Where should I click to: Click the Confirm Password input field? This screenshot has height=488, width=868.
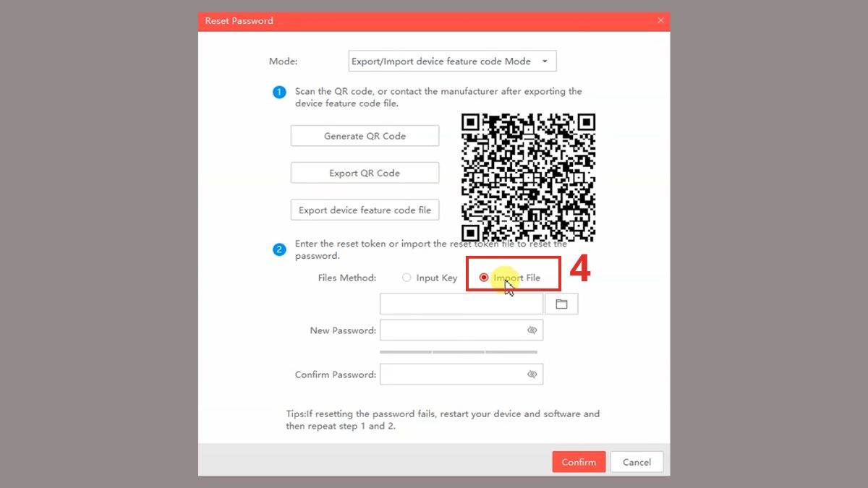(x=461, y=374)
